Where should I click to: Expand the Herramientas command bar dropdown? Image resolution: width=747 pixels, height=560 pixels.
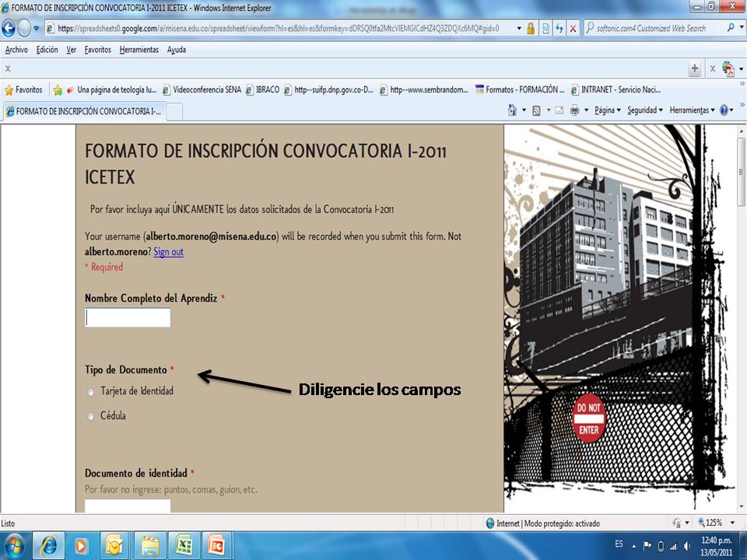coord(693,110)
